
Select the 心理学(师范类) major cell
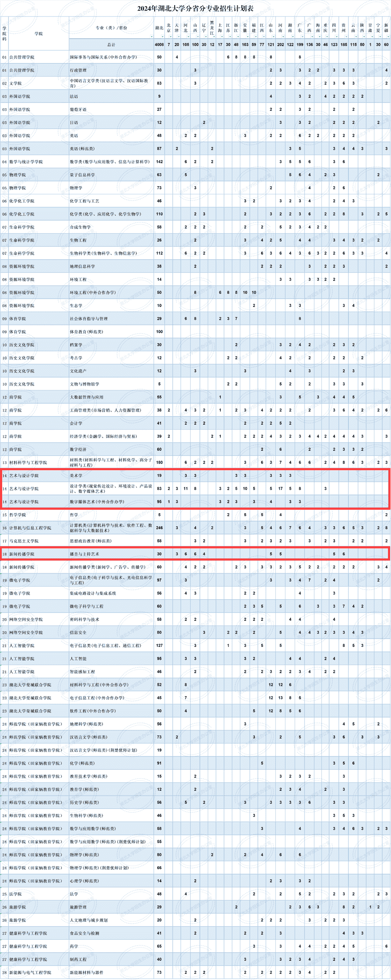pos(111,881)
